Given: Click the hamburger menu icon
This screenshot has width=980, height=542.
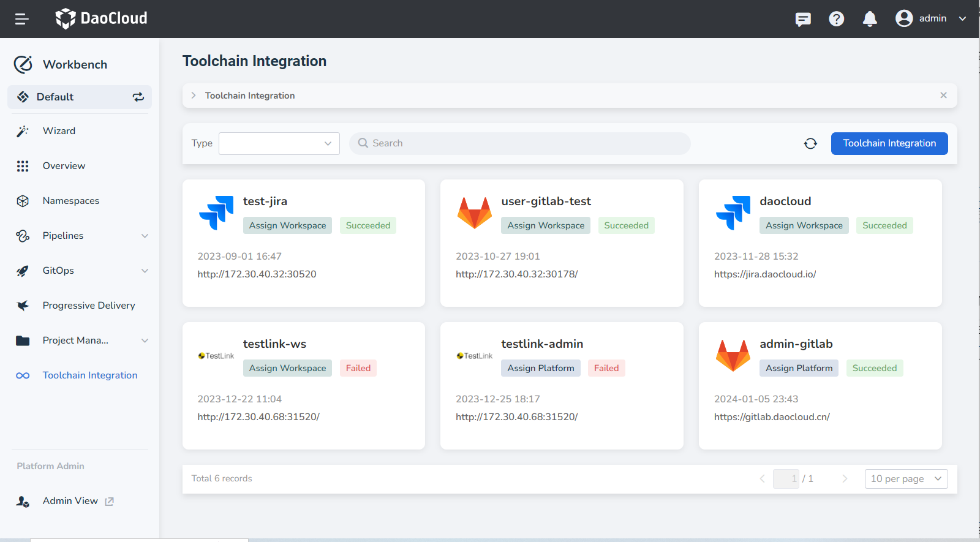Looking at the screenshot, I should click(22, 19).
